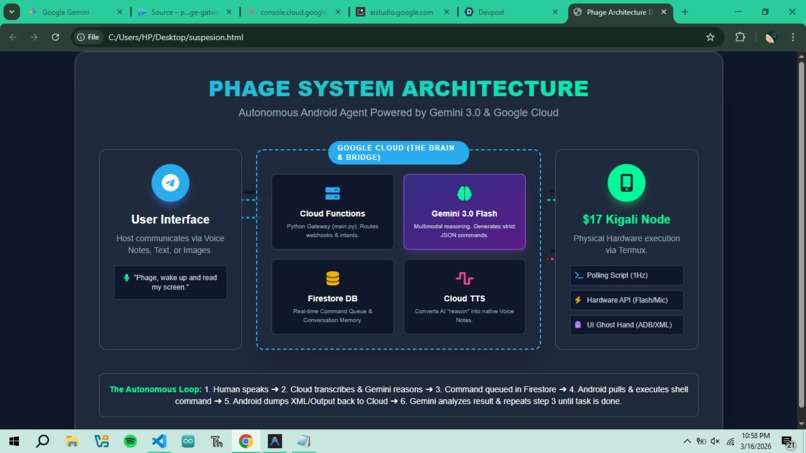The height and width of the screenshot is (453, 806).
Task: Click the green phone icon above Kigali Node
Action: tap(626, 183)
